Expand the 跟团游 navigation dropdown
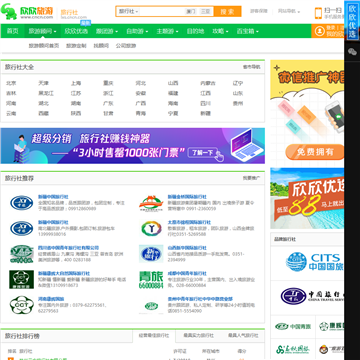The image size is (360, 360). pyautogui.click(x=107, y=31)
